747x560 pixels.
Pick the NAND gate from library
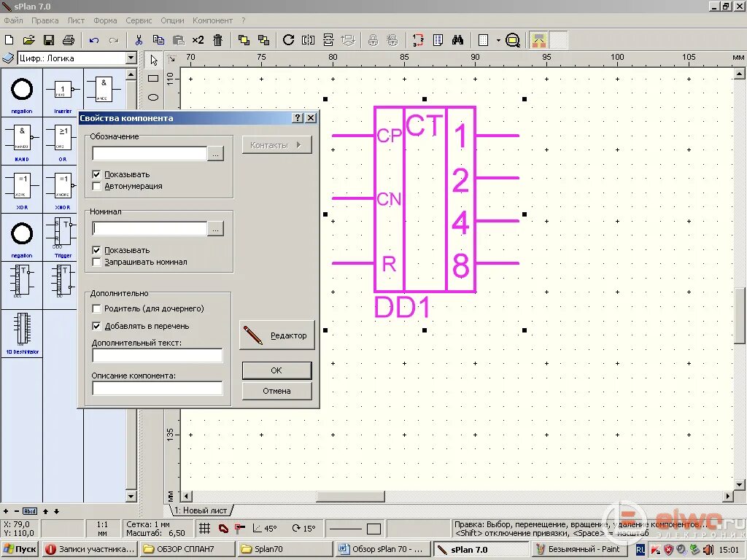[22, 141]
